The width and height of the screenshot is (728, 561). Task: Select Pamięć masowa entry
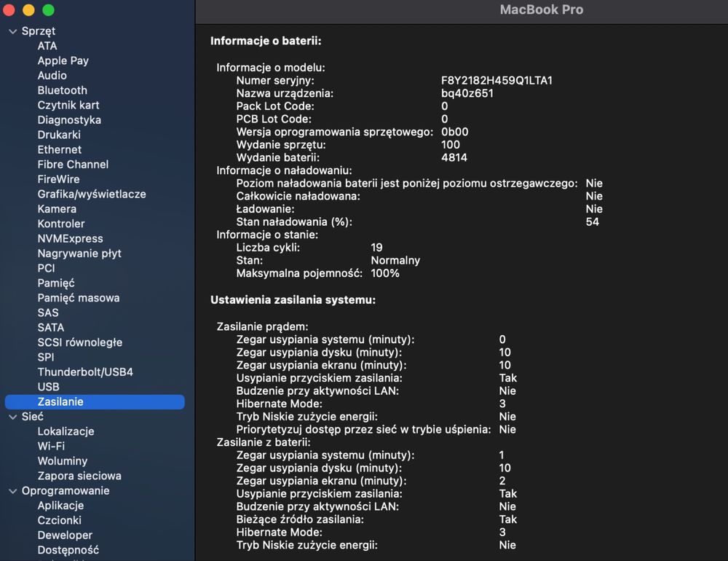coord(79,299)
